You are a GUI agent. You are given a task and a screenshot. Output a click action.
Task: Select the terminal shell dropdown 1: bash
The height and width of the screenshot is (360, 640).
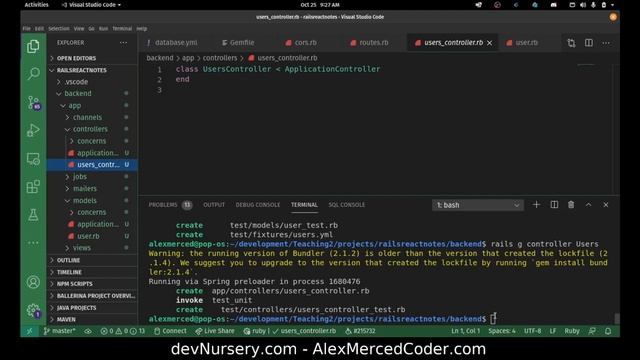click(478, 205)
